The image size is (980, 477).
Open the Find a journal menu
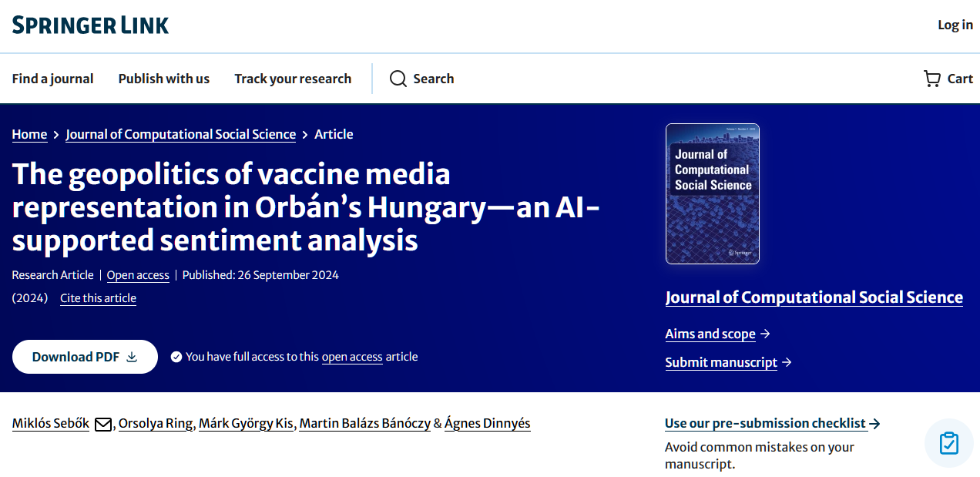[52, 79]
